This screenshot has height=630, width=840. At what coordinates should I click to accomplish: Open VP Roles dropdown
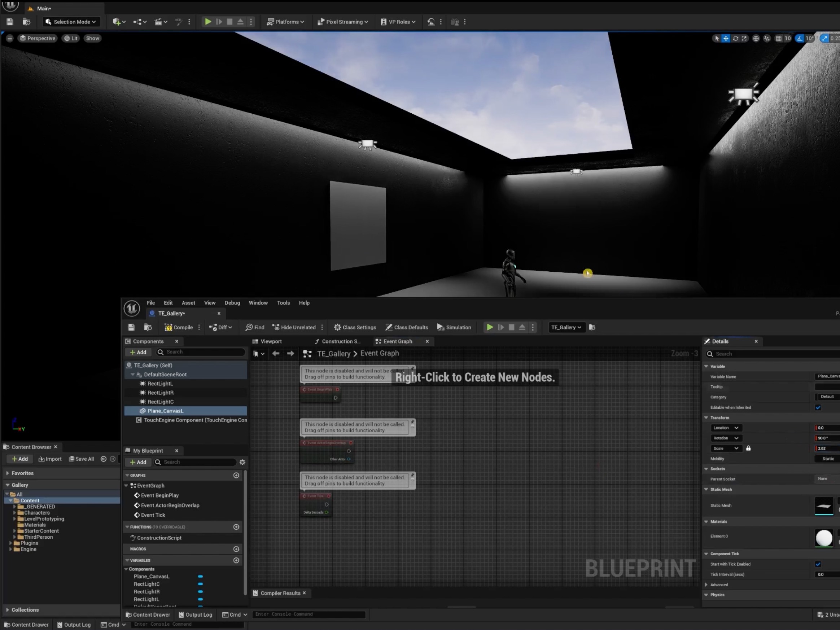[398, 22]
